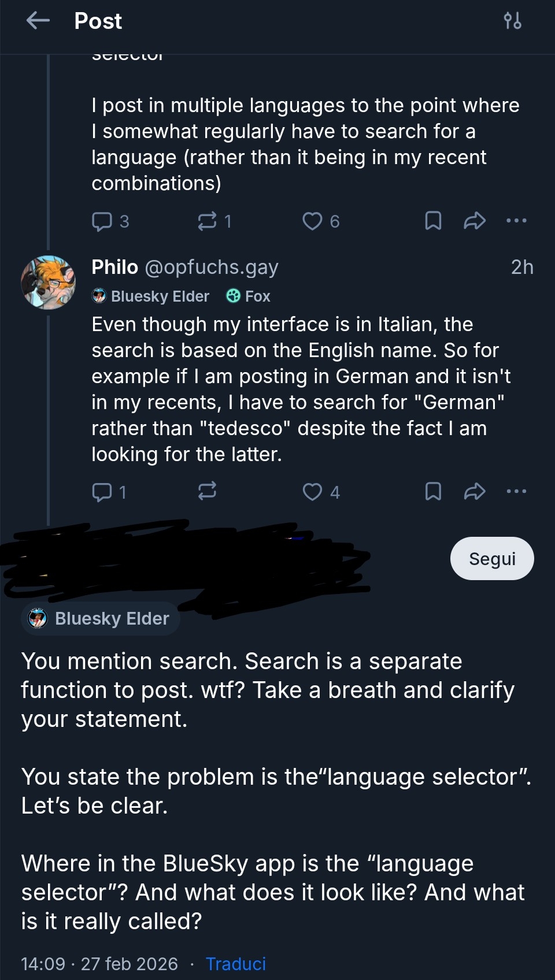Share the multiple languages post
Screen dimensions: 555x980
point(475,221)
